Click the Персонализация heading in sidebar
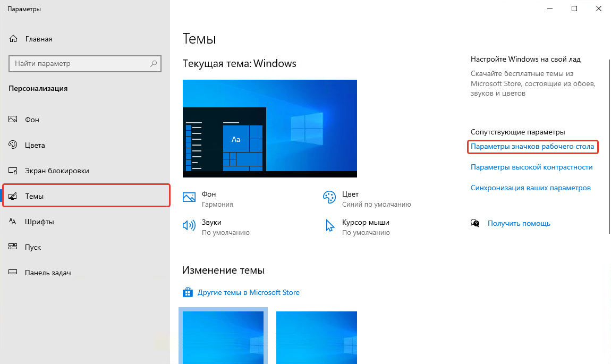 pyautogui.click(x=38, y=88)
